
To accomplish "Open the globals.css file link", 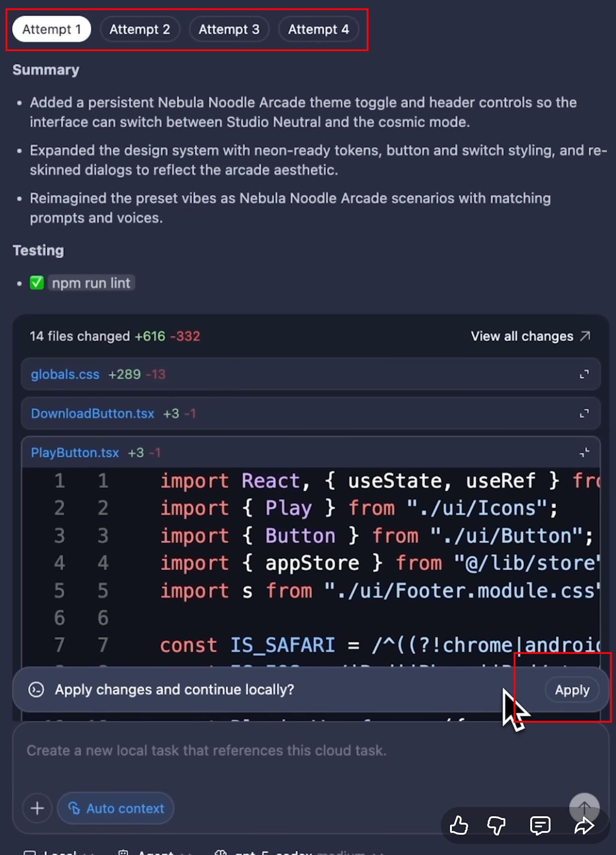I will coord(65,374).
